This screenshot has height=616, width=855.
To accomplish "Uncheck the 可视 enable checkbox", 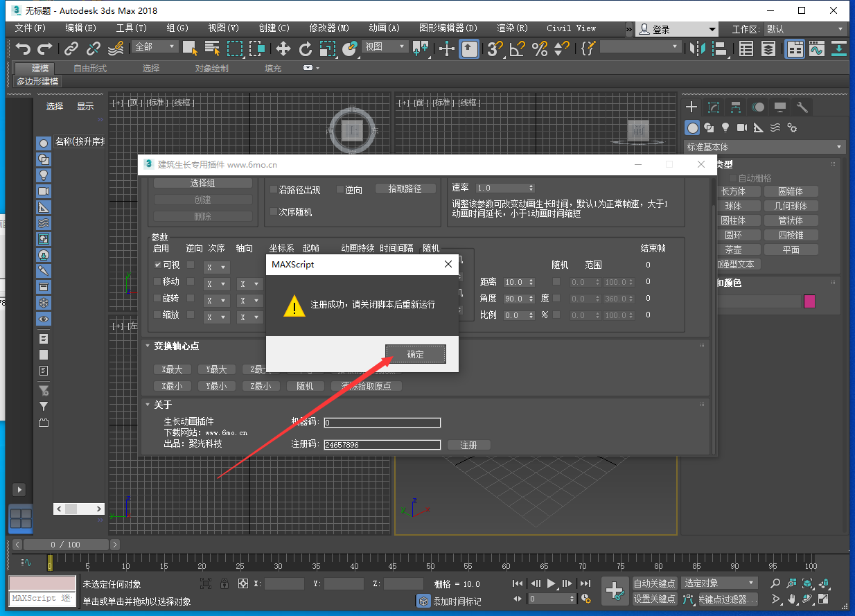I will click(x=158, y=265).
